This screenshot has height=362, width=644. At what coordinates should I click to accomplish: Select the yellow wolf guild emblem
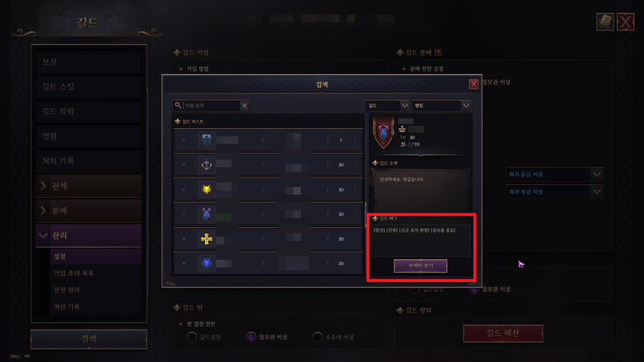coord(206,189)
